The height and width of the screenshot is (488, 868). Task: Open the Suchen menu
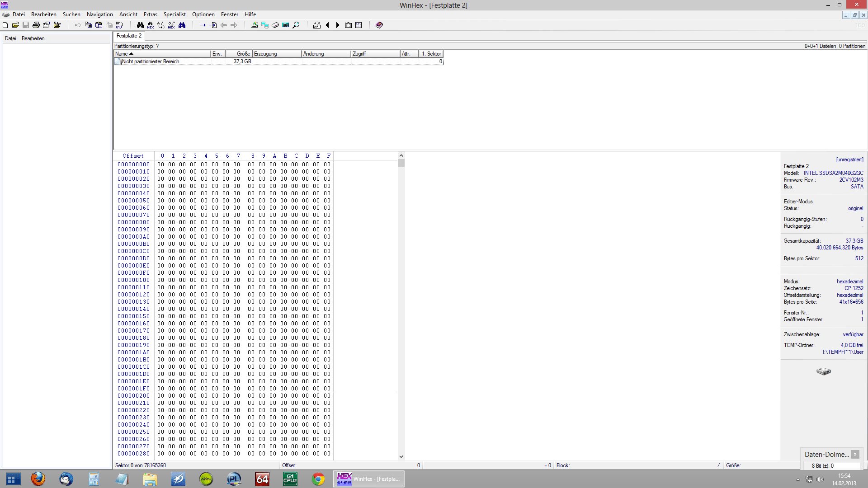point(71,14)
